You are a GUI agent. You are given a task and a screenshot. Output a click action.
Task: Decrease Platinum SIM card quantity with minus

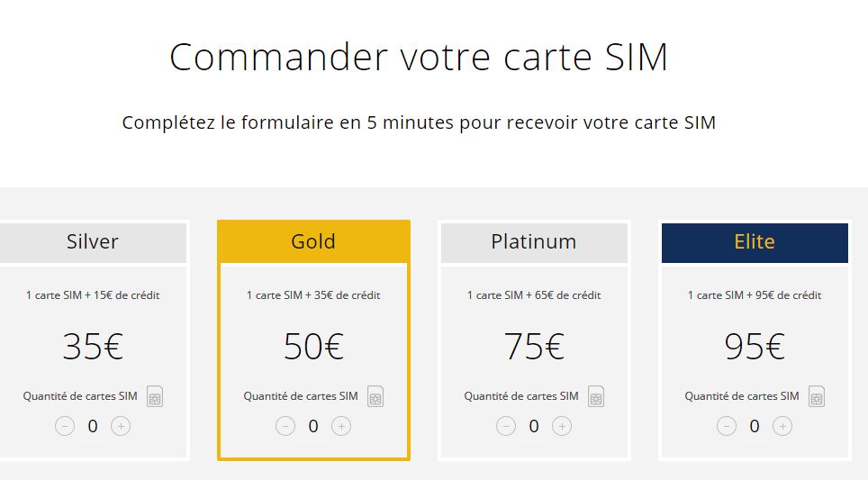click(x=506, y=426)
